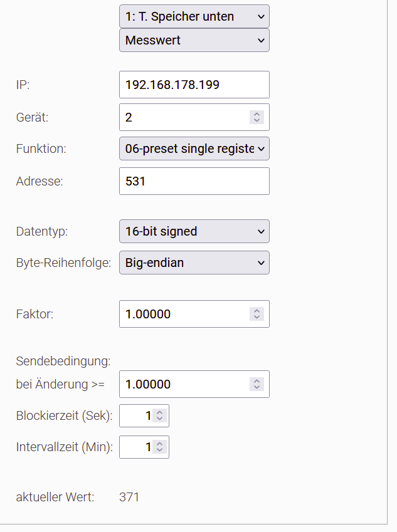Click the Faktor spinner arrows
Screen dimensions: 397x532
[256, 314]
